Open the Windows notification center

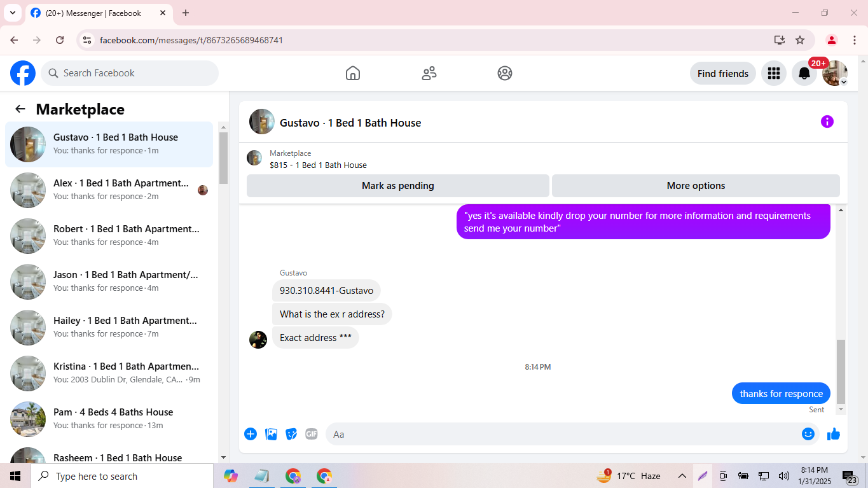(850, 476)
